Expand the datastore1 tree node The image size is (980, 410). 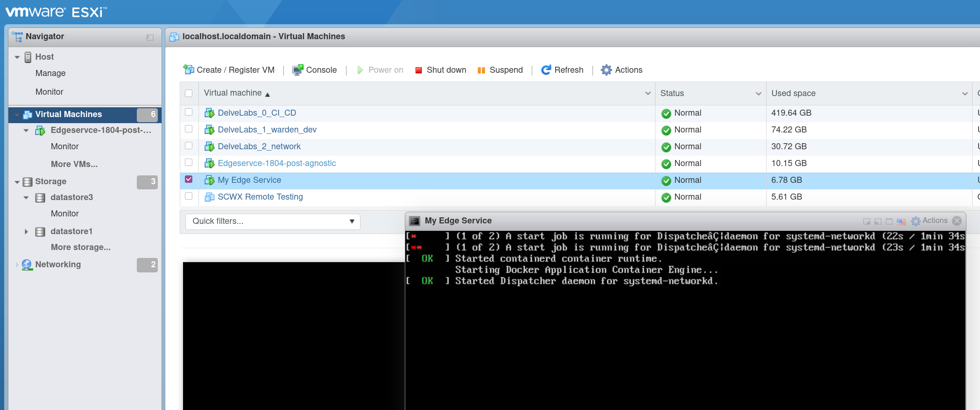(x=26, y=231)
